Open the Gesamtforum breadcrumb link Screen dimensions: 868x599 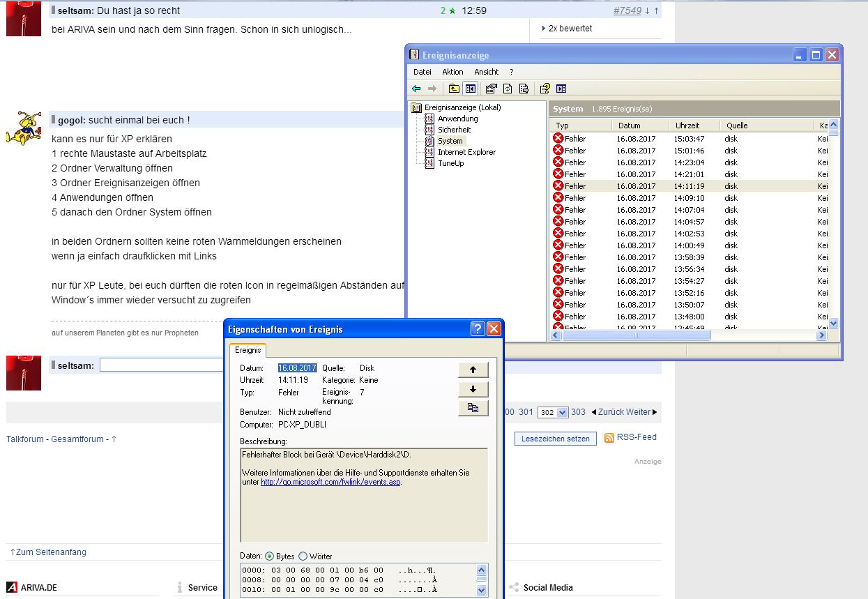point(77,439)
